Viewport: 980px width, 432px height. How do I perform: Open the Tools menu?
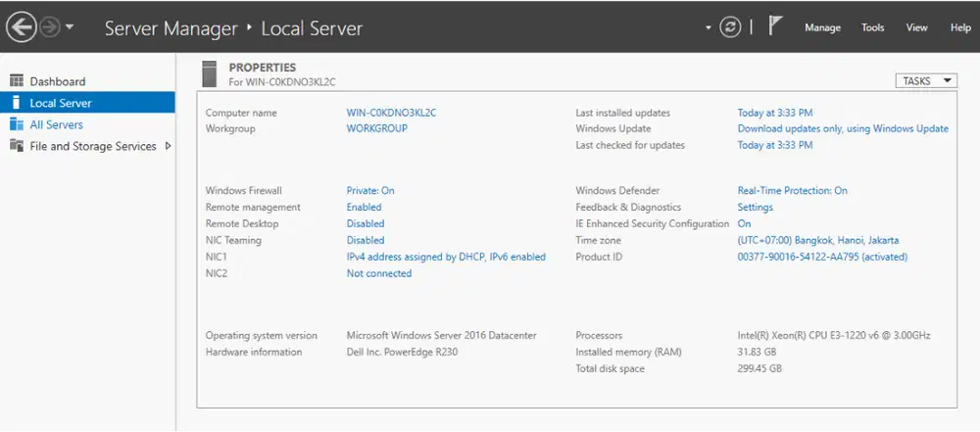pos(872,27)
